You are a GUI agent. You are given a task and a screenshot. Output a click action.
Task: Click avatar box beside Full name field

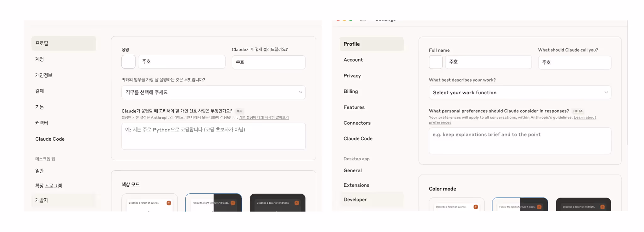436,62
